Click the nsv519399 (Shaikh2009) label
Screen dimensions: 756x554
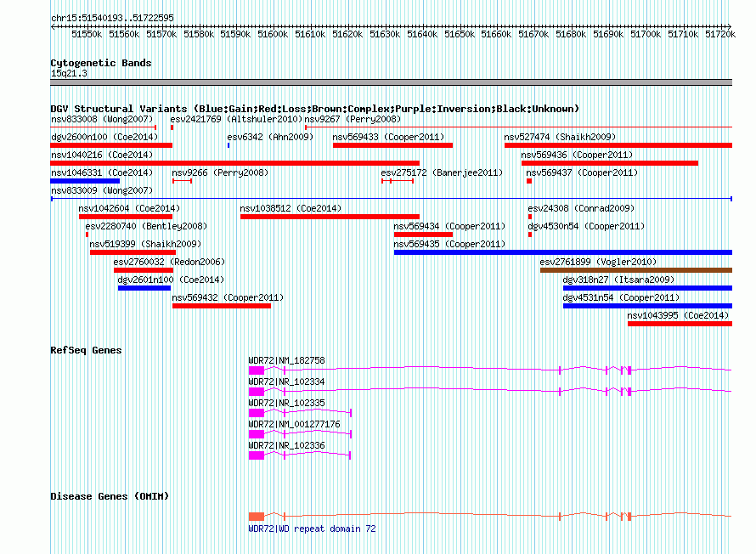coord(145,244)
